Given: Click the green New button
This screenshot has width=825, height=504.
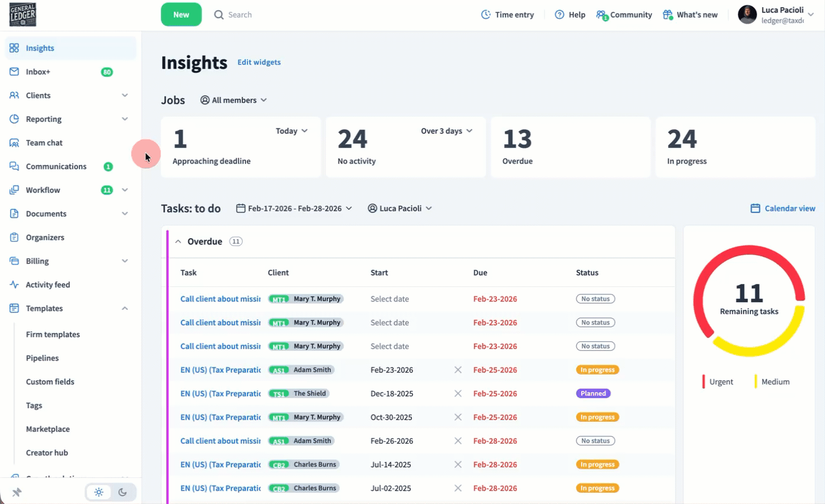Looking at the screenshot, I should tap(181, 15).
